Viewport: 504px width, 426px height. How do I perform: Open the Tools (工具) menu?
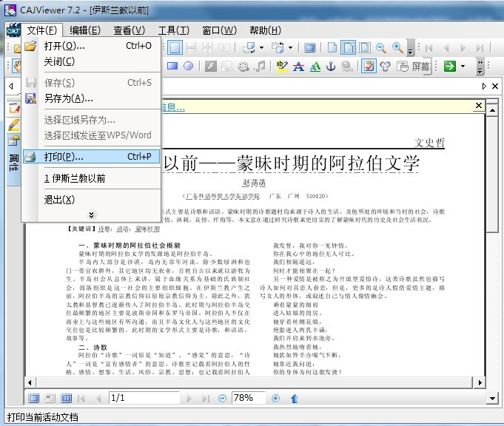[174, 30]
